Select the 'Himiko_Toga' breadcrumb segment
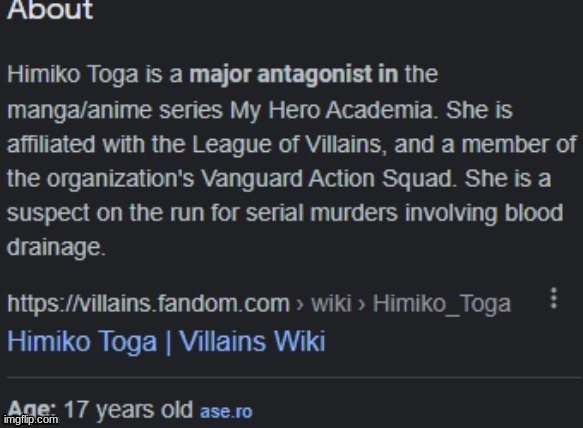Viewport: 583px width, 428px height. pos(442,304)
